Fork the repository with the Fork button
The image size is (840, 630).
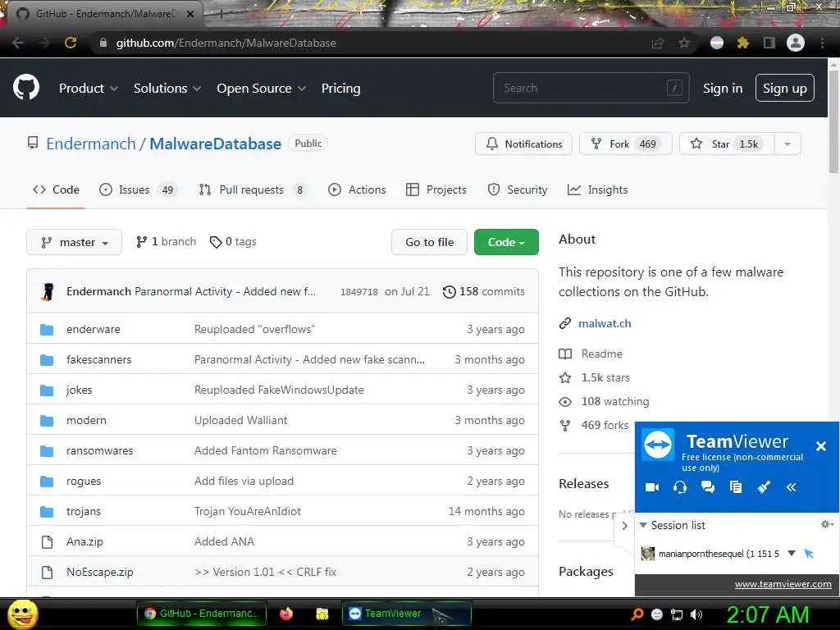coord(625,144)
